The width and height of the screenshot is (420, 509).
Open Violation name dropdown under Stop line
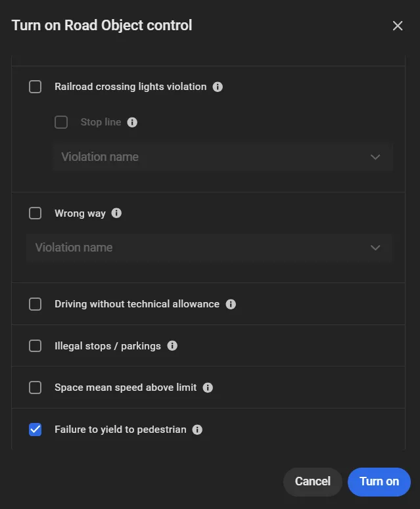tap(223, 157)
